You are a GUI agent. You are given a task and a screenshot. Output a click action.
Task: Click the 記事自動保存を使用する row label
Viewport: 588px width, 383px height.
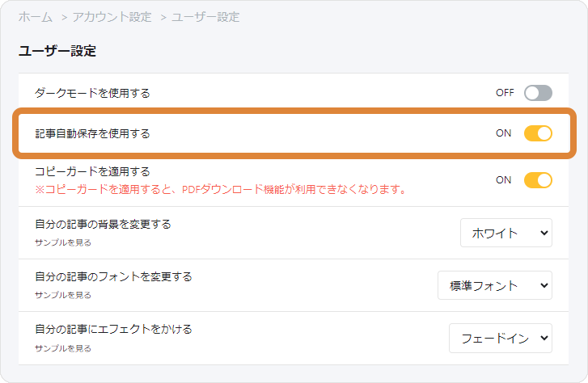point(92,134)
